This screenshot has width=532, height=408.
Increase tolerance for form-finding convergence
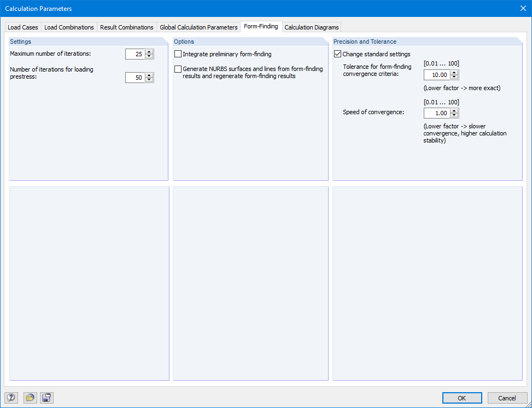click(x=454, y=73)
